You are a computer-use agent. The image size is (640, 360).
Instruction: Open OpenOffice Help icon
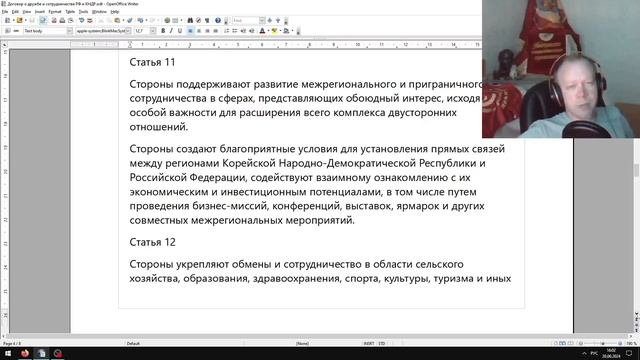(218, 20)
